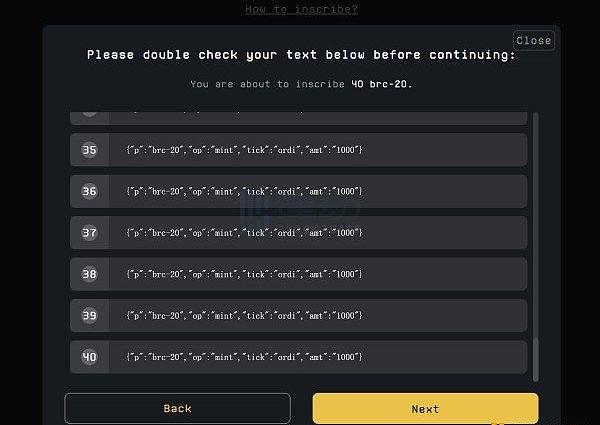
Task: Click inscription text in row 36
Action: [244, 191]
